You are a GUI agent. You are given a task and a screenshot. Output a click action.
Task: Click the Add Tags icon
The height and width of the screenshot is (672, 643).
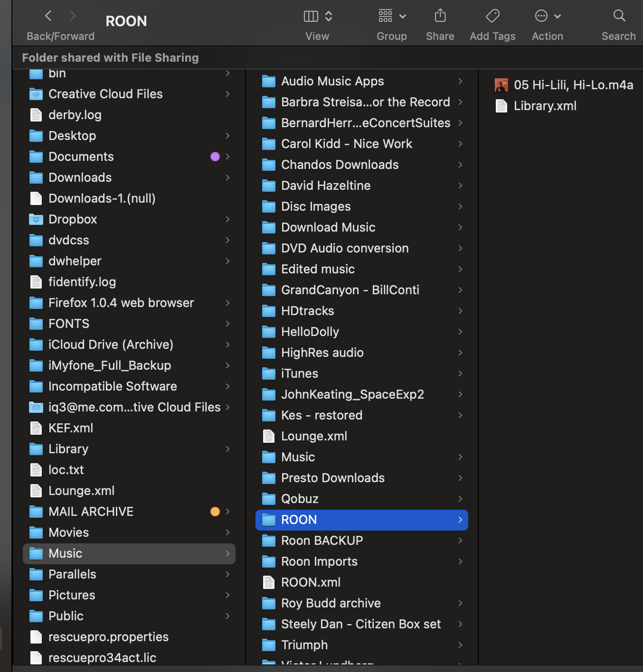pyautogui.click(x=492, y=16)
